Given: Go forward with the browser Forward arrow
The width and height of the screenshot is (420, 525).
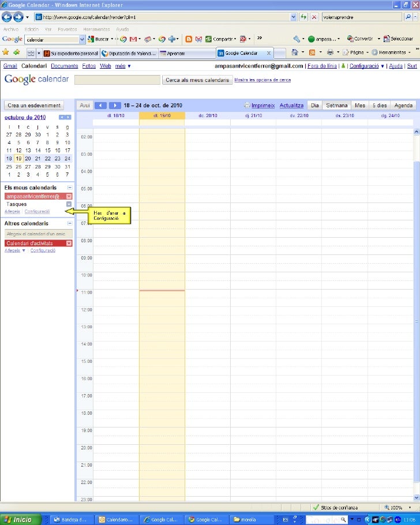Looking at the screenshot, I should [x=18, y=17].
